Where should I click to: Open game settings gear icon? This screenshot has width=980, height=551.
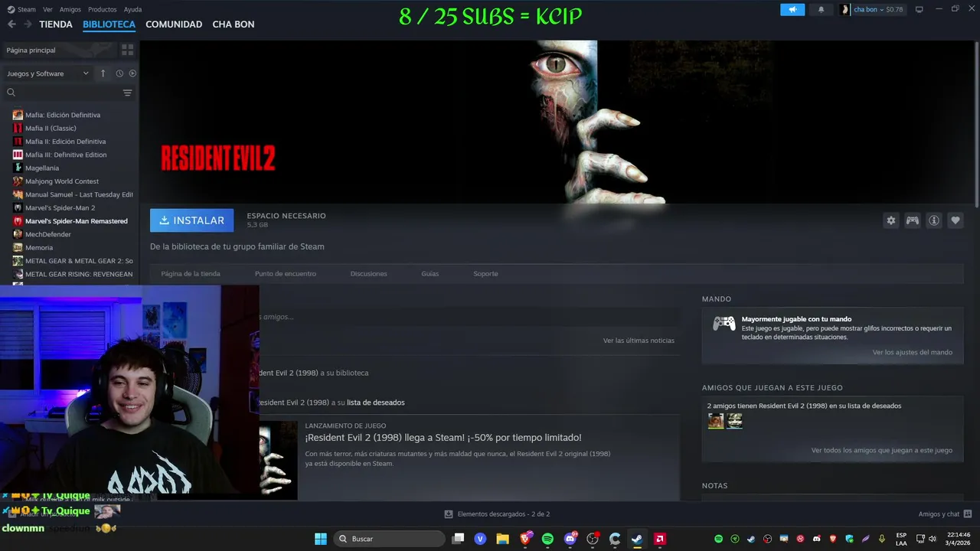coord(890,220)
